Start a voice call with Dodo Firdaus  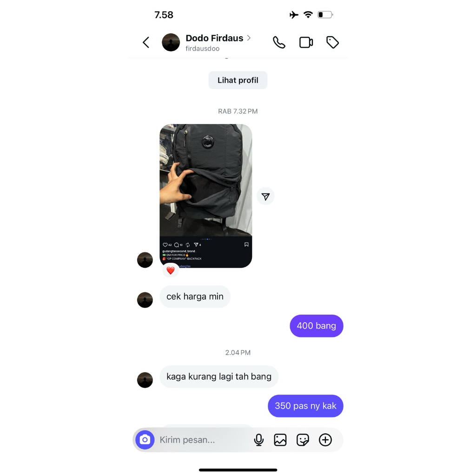pyautogui.click(x=279, y=42)
